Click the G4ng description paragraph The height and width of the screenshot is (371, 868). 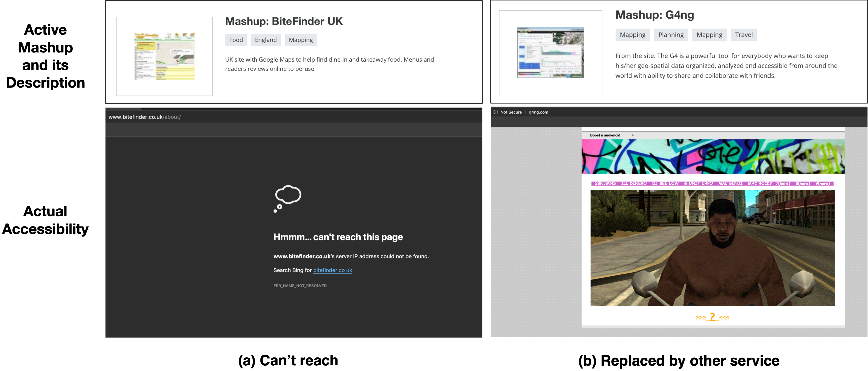[726, 66]
